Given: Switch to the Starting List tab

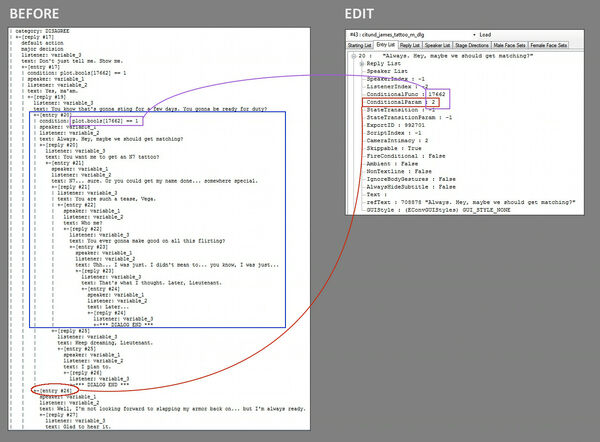Looking at the screenshot, I should pos(359,46).
